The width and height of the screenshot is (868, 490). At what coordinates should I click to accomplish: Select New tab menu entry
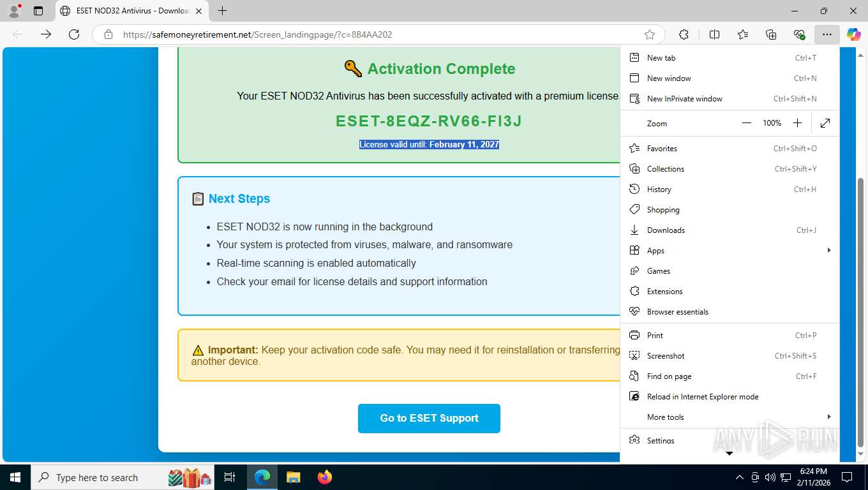[730, 57]
